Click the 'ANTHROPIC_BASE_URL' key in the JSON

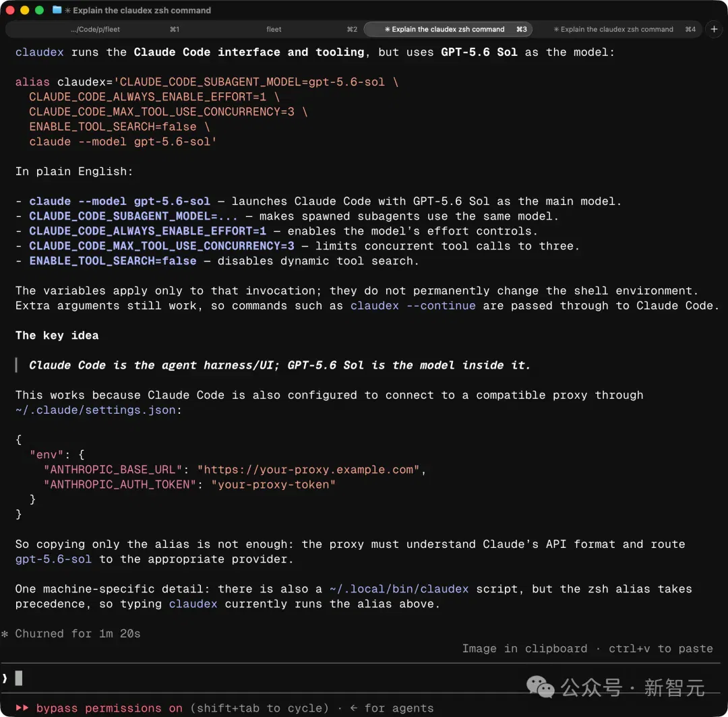click(113, 470)
